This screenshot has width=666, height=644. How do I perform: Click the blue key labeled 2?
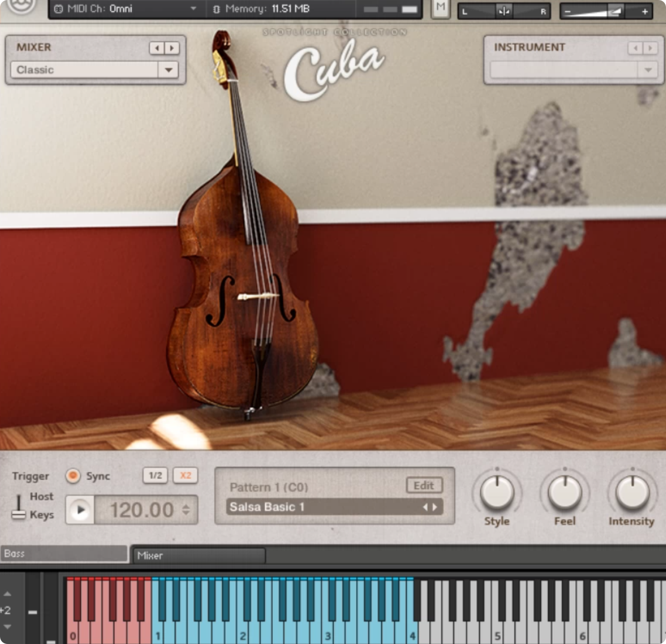click(242, 631)
